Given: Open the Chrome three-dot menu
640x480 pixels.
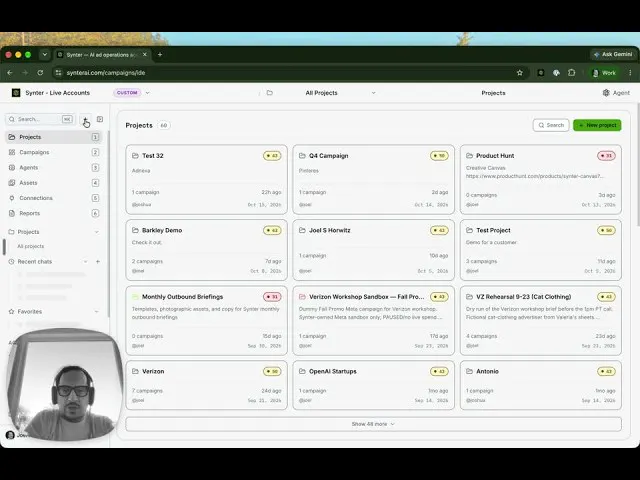Looking at the screenshot, I should tap(630, 73).
